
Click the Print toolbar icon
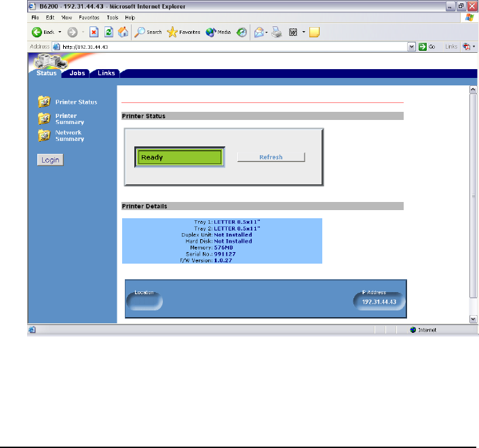[277, 32]
